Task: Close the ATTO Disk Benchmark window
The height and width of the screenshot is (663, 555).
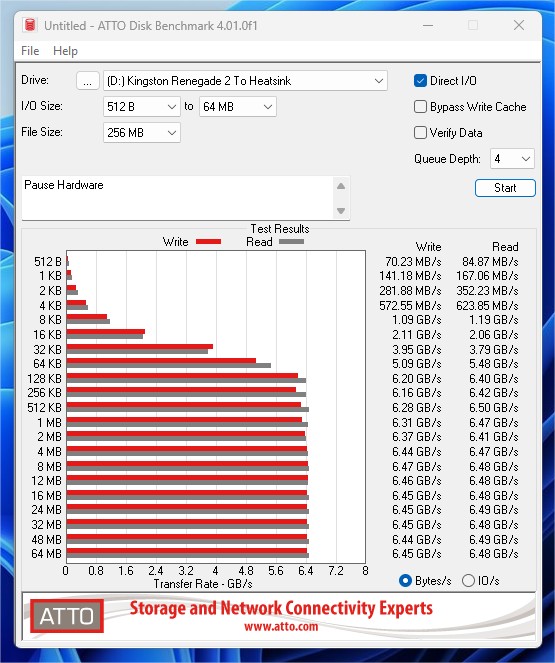Action: 519,25
